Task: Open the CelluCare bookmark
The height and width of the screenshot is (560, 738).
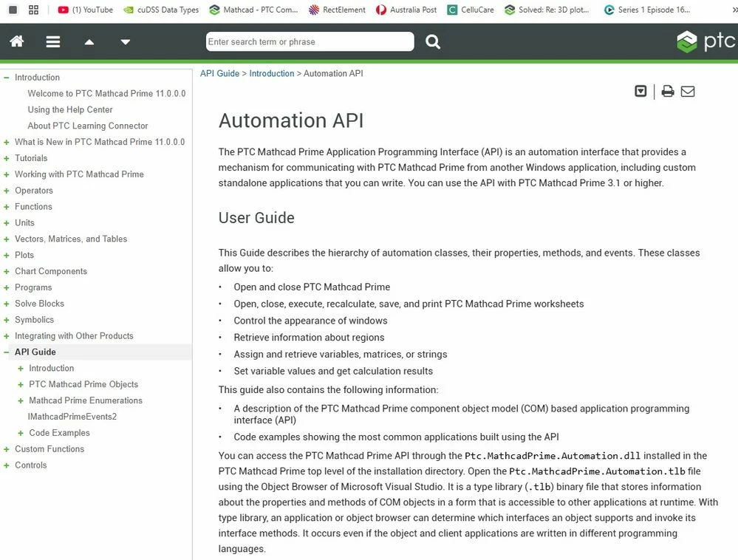Action: pos(471,10)
